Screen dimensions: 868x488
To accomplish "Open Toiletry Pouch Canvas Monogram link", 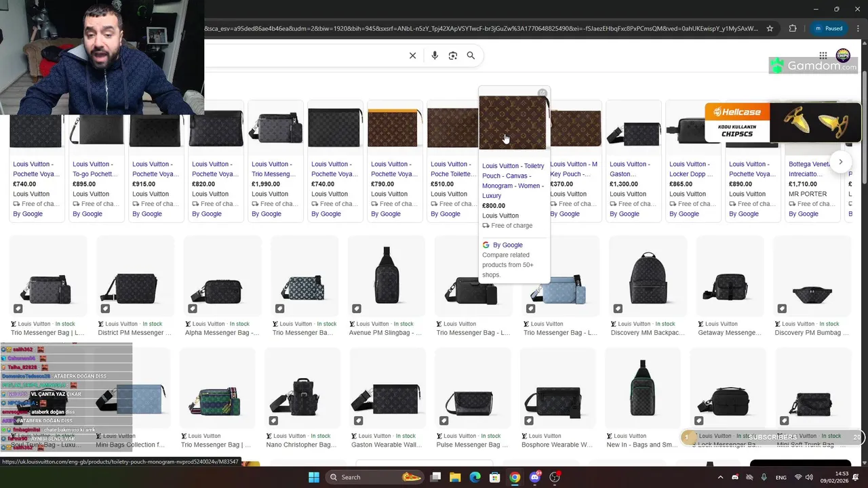I will click(513, 180).
